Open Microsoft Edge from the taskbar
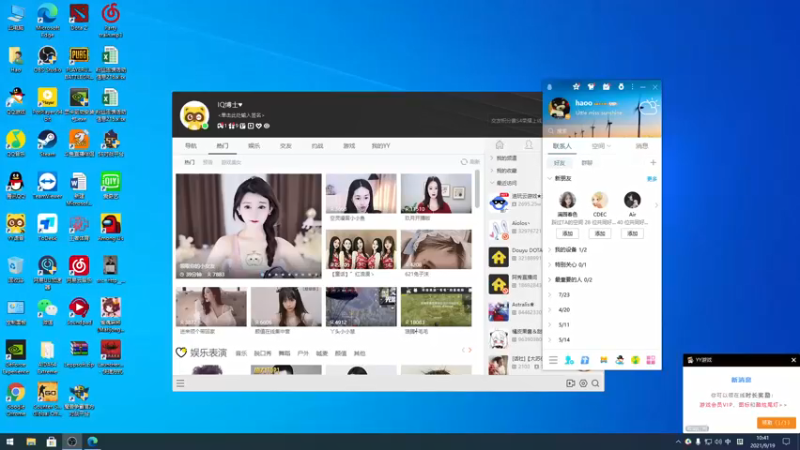 92,441
